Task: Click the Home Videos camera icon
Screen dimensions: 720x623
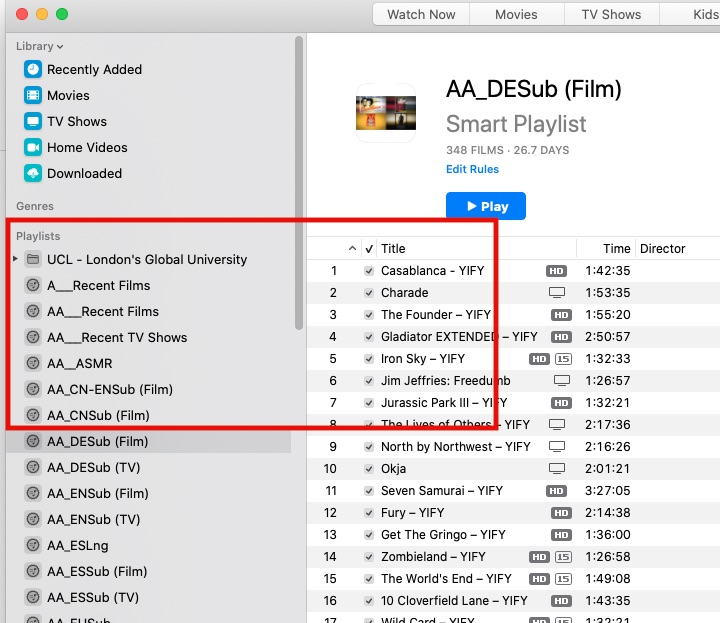Action: point(33,147)
